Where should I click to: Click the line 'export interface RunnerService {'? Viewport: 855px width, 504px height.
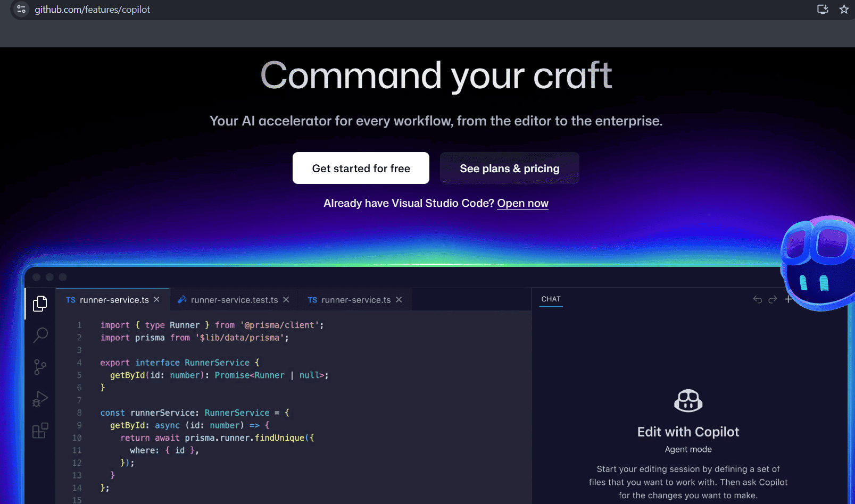pyautogui.click(x=180, y=363)
